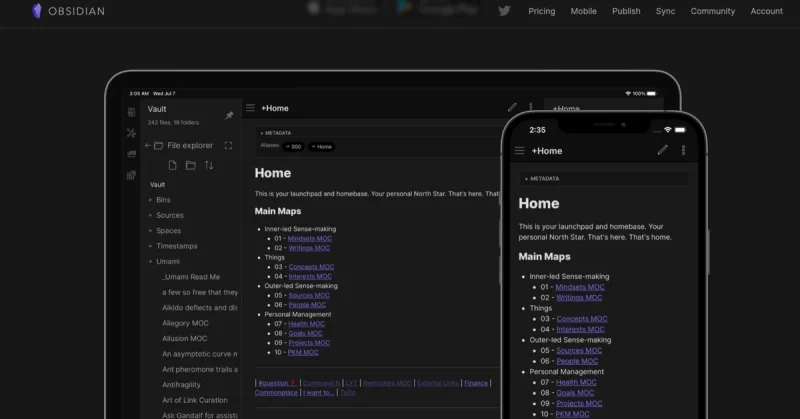Open the _Umami Read Me note

click(191, 277)
